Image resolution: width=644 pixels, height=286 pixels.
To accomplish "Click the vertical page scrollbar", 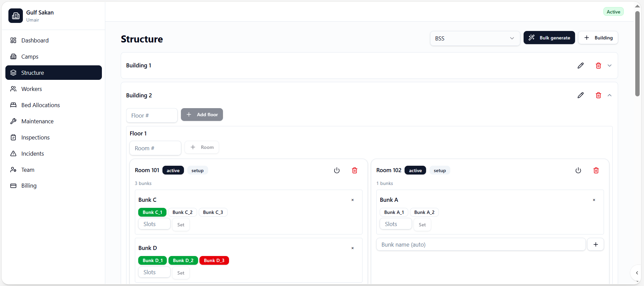I will (637, 54).
